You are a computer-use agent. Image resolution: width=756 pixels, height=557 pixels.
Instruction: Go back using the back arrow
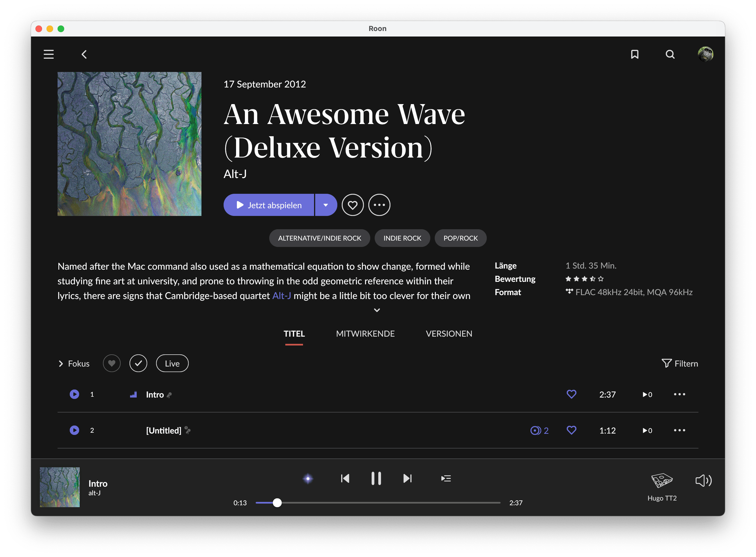pos(84,54)
